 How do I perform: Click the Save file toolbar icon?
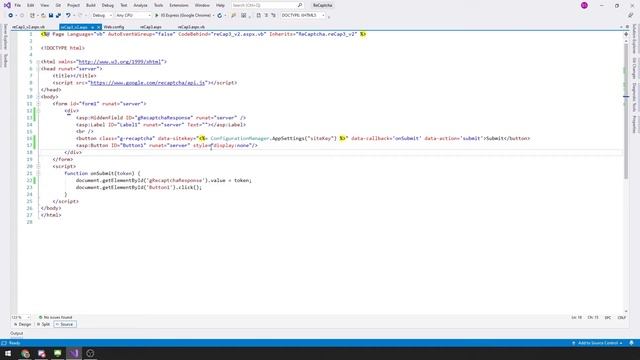click(x=51, y=16)
